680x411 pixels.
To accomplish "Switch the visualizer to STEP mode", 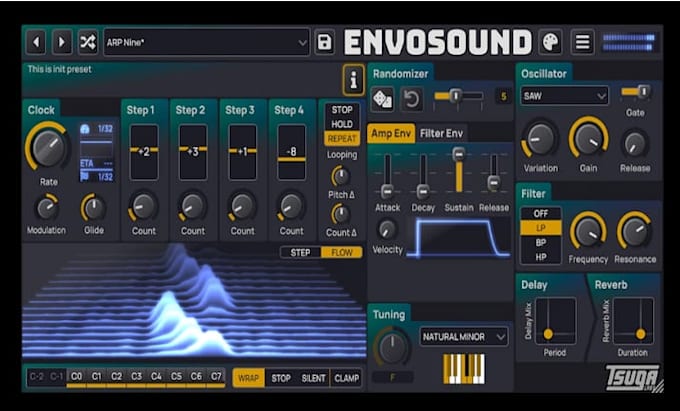I will (301, 252).
